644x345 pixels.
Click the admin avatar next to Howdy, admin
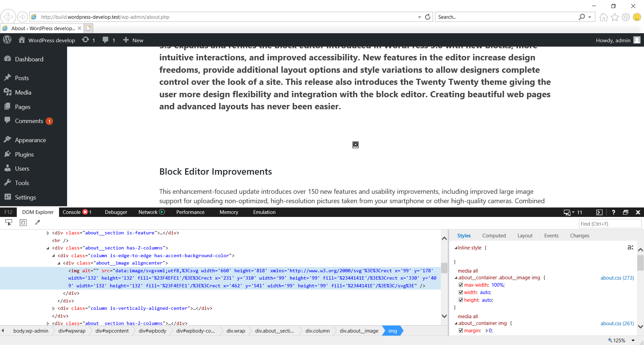click(x=637, y=40)
